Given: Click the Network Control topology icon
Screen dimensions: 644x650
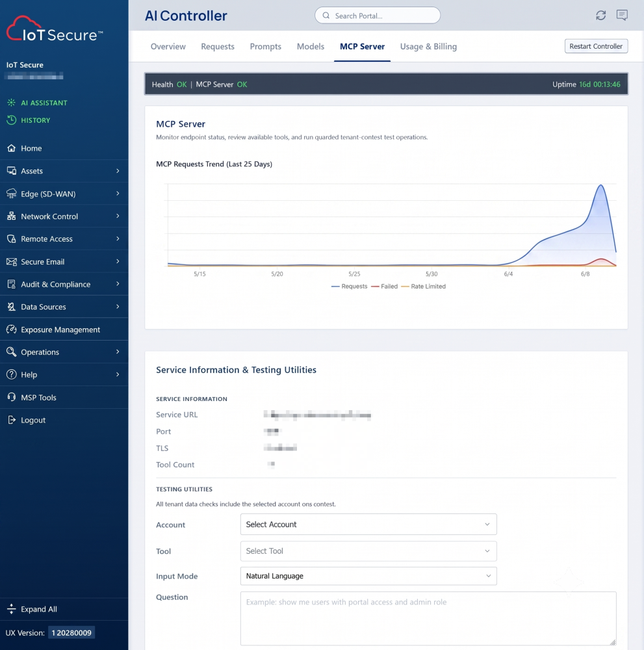Looking at the screenshot, I should (x=12, y=216).
